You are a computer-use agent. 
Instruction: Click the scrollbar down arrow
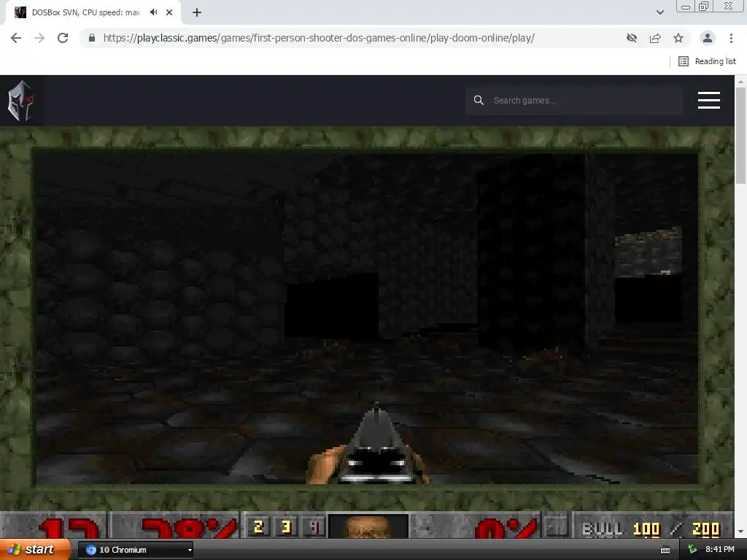click(740, 532)
